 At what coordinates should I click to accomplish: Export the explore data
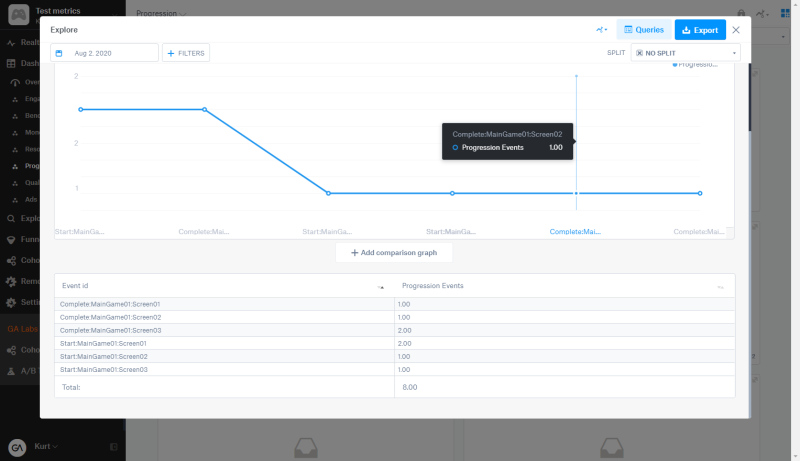[x=700, y=30]
